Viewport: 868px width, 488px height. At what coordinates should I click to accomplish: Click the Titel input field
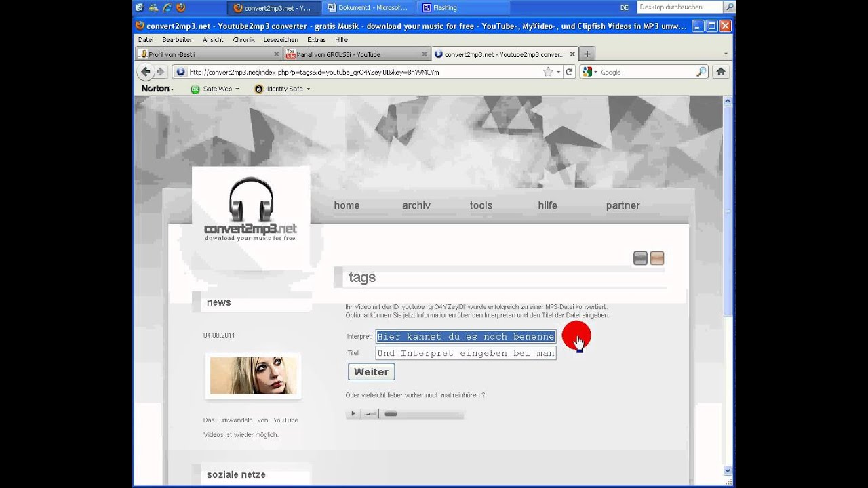pyautogui.click(x=466, y=353)
